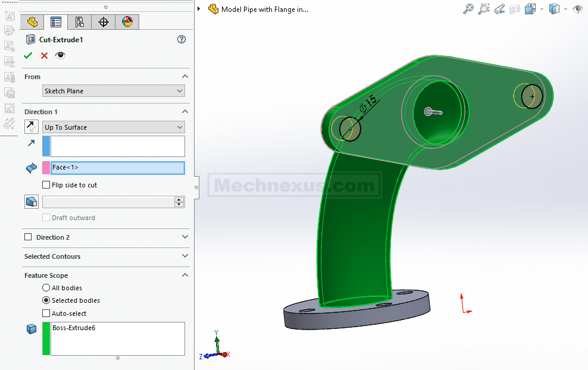
Task: Click the Previous View icon
Action: point(499,9)
